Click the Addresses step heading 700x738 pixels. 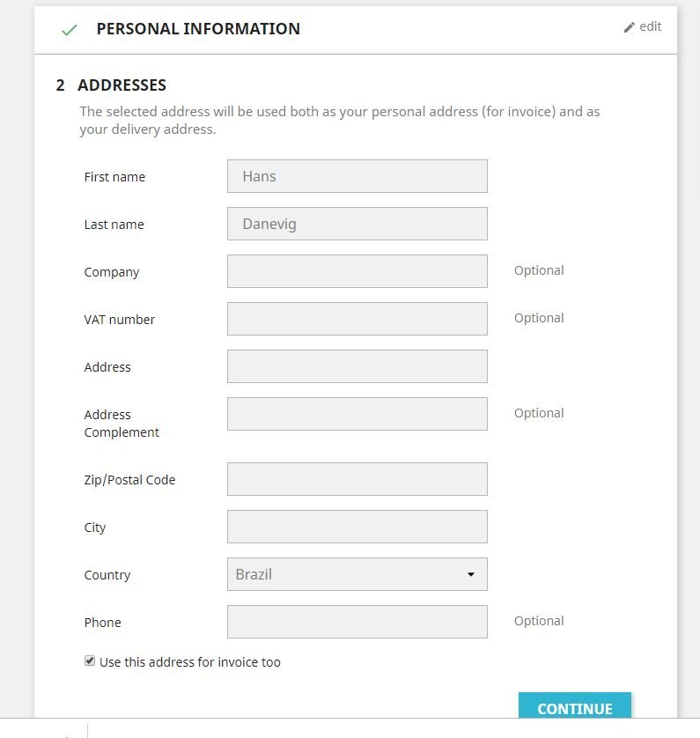click(x=122, y=85)
